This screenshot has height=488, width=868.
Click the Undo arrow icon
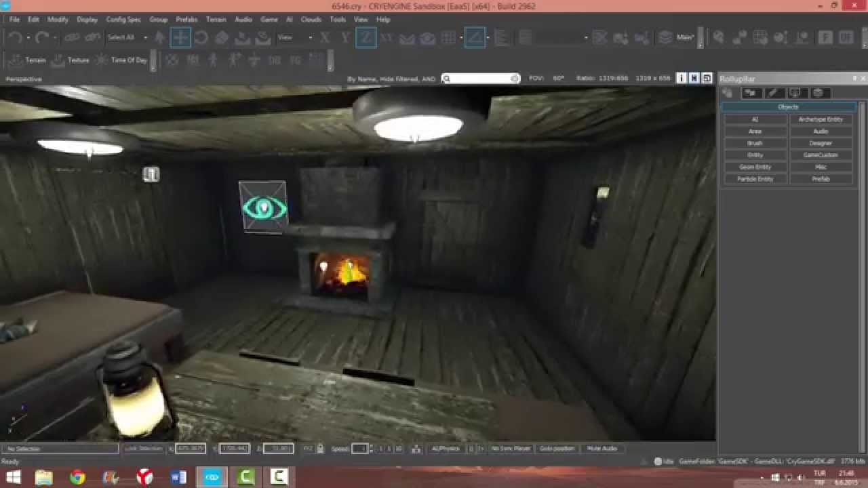click(x=16, y=38)
